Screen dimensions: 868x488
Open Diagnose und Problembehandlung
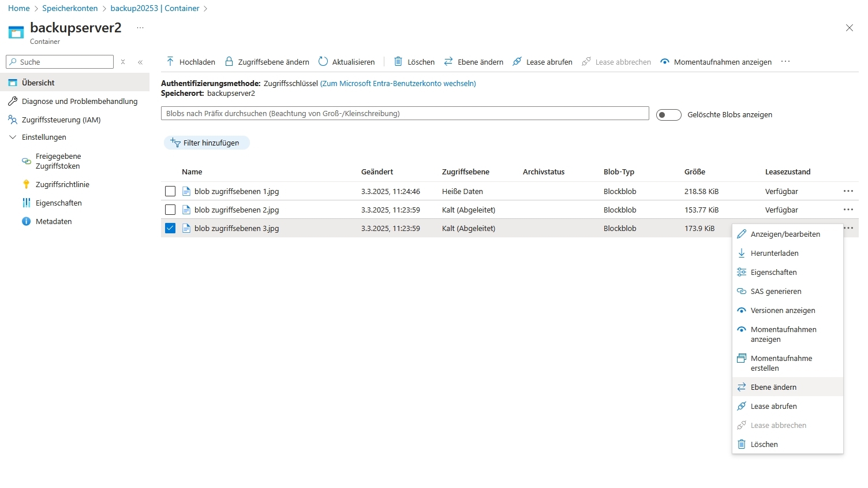(x=80, y=101)
